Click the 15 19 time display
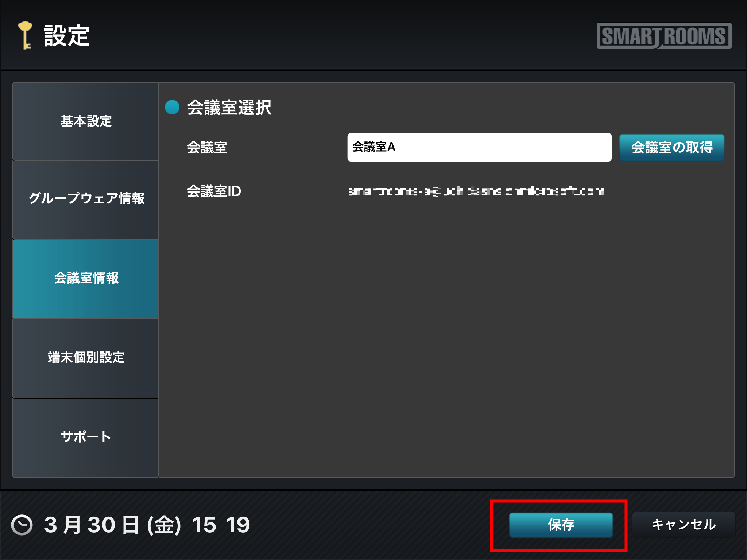Image resolution: width=747 pixels, height=560 pixels. click(x=221, y=525)
